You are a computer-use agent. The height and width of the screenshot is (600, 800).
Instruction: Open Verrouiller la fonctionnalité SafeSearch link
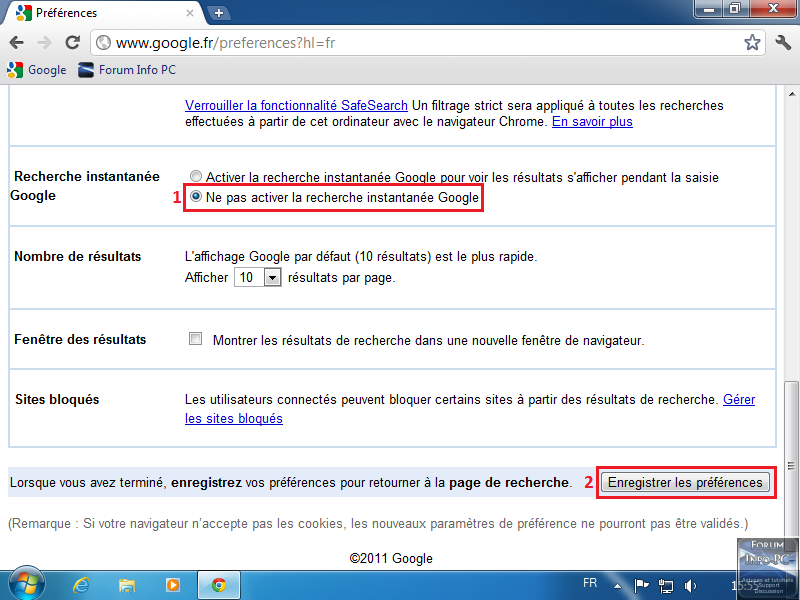pyautogui.click(x=296, y=105)
